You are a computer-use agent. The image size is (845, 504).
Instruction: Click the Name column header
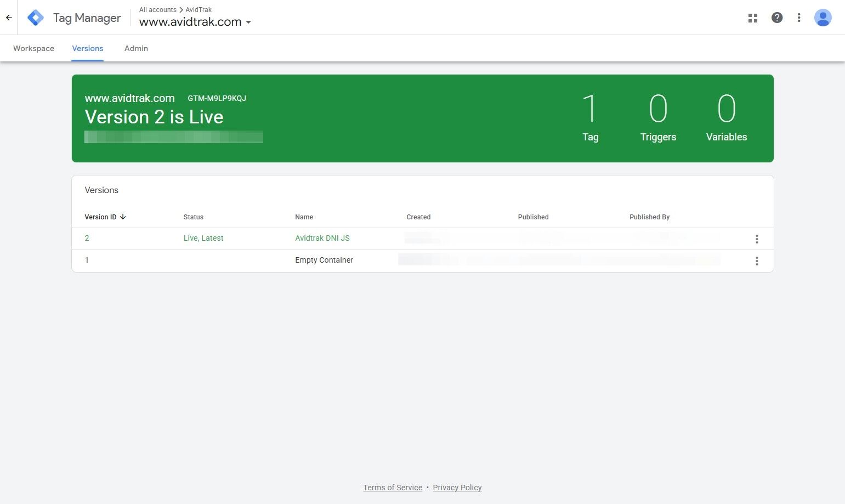click(x=304, y=217)
